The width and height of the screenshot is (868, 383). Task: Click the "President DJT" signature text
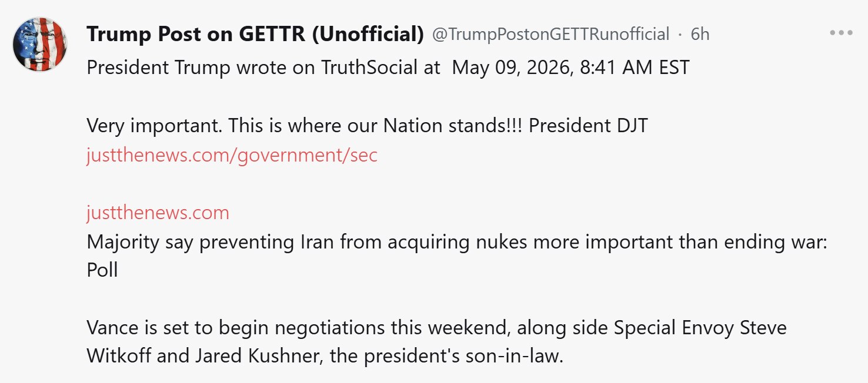point(588,125)
